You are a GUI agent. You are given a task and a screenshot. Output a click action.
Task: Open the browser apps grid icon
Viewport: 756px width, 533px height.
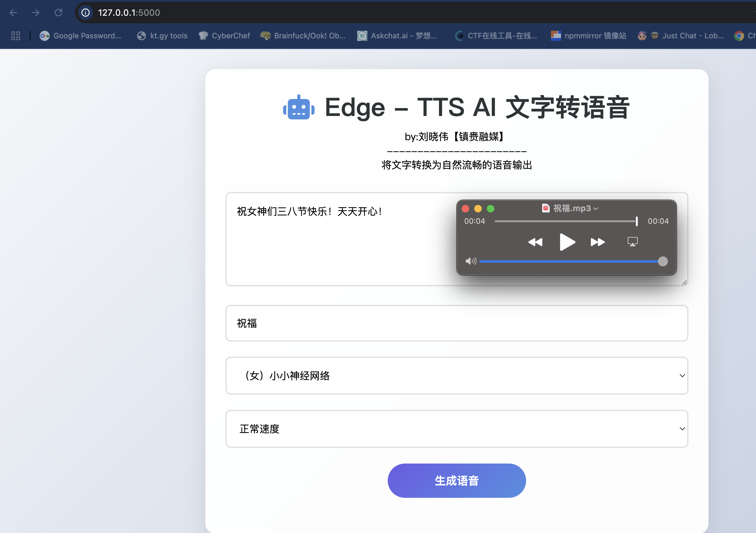15,36
